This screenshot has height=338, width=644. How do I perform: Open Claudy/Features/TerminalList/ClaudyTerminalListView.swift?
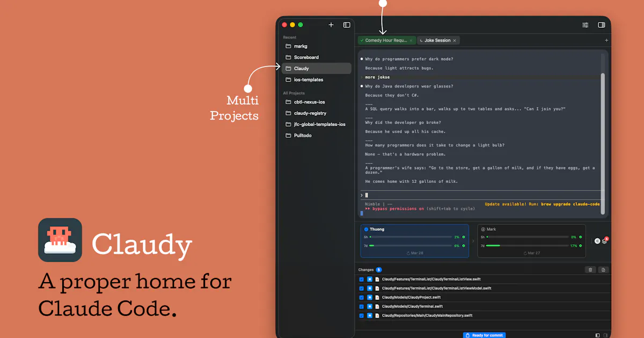click(x=432, y=280)
